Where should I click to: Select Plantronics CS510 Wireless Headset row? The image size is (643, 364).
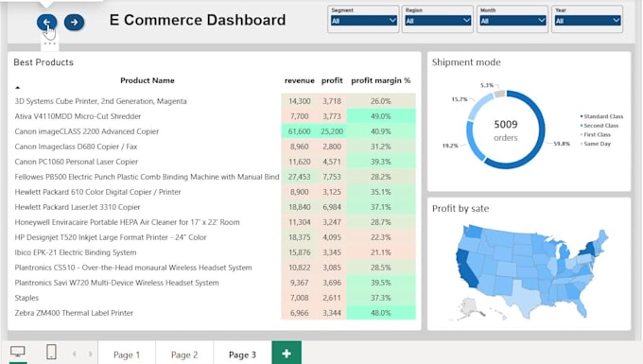(x=216, y=269)
